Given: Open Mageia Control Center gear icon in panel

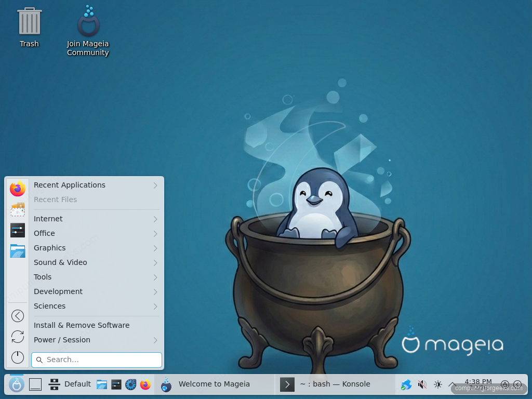Looking at the screenshot, I should pos(130,384).
